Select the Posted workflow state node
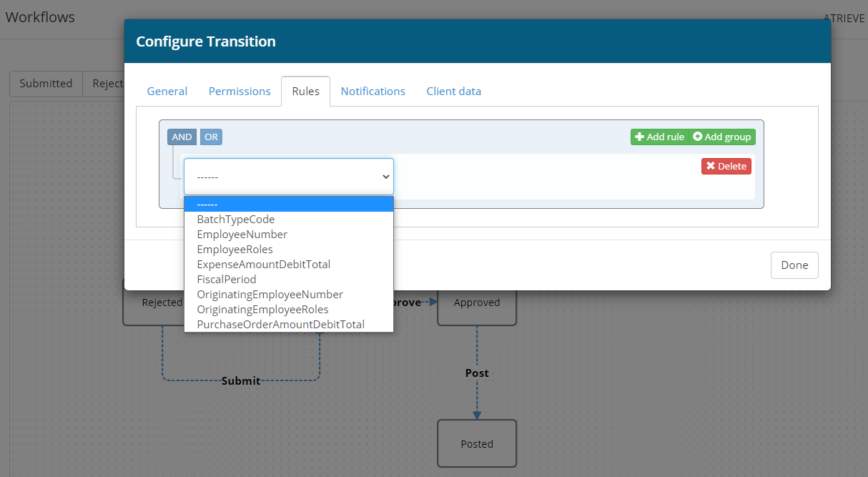This screenshot has width=868, height=477. pos(477,443)
